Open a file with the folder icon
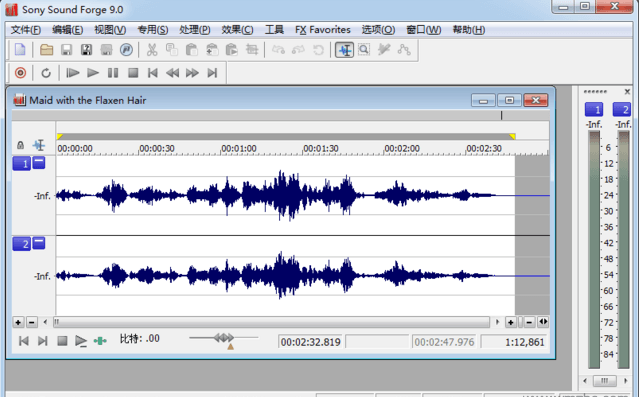The width and height of the screenshot is (639, 397). click(x=46, y=50)
